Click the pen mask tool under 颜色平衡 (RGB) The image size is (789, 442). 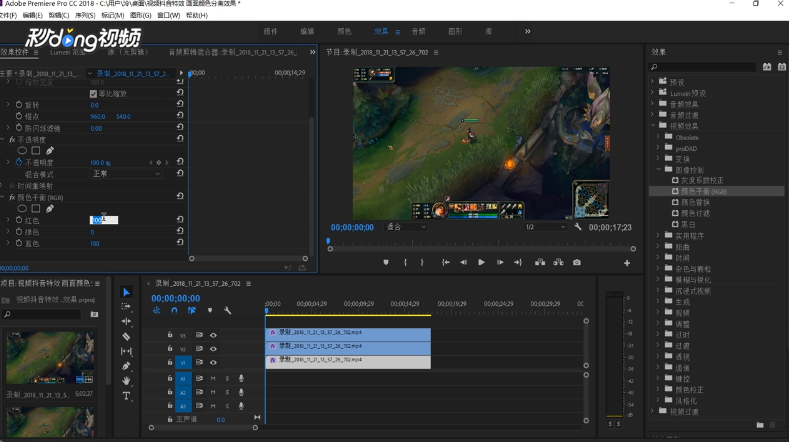tap(50, 208)
